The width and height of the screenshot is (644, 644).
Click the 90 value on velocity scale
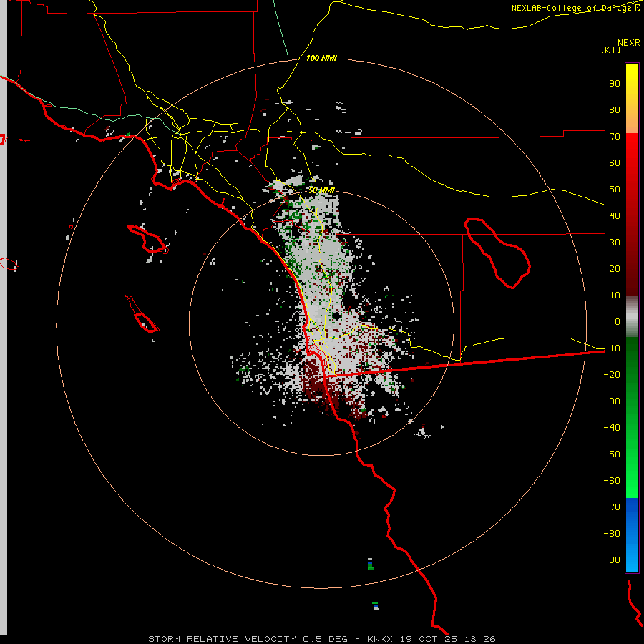pos(615,84)
